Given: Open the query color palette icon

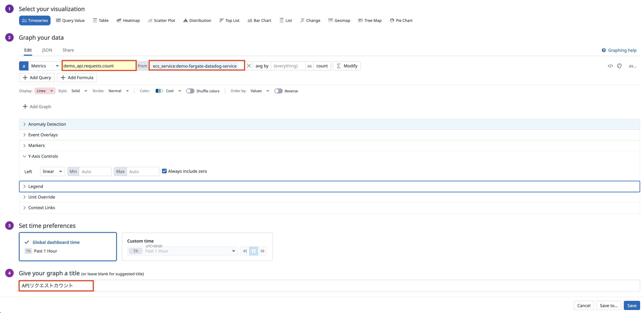Looking at the screenshot, I should 619,66.
